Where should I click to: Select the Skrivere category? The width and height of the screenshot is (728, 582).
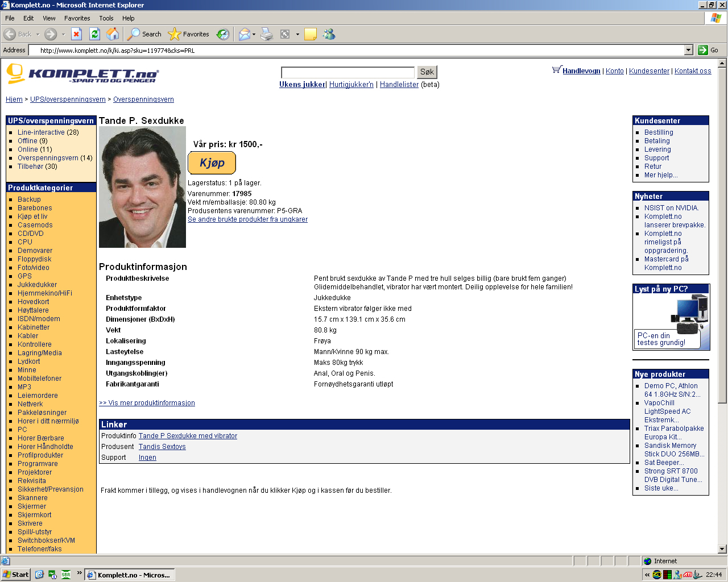pos(30,523)
